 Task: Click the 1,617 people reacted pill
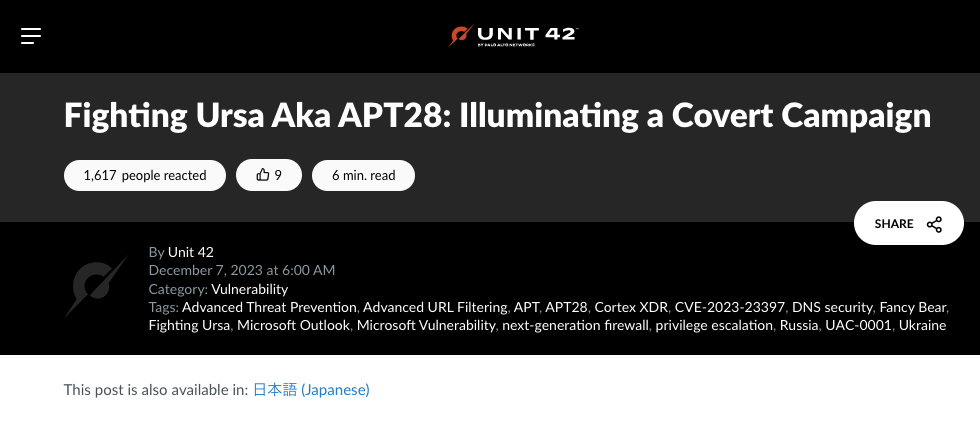click(145, 175)
